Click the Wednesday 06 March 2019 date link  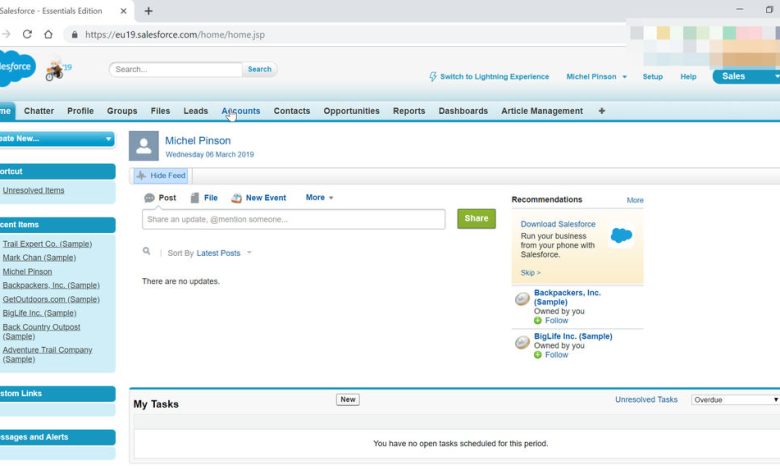tap(209, 155)
